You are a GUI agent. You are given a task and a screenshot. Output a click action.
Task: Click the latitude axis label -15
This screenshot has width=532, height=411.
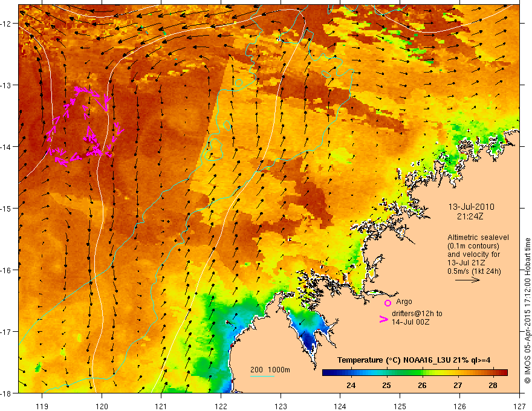6,209
